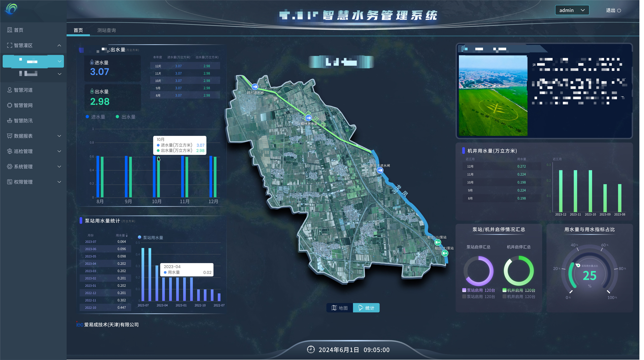Open 智慧管网 in the sidebar

point(33,105)
